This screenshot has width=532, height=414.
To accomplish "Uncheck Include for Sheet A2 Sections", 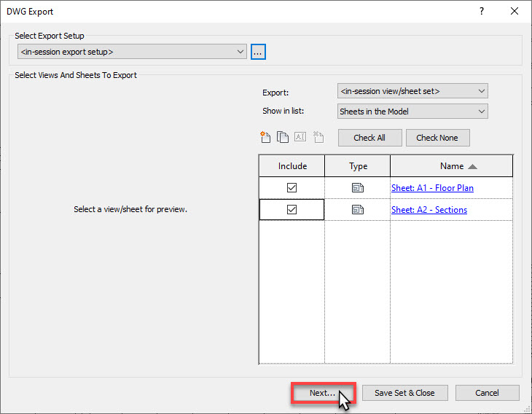I will [x=292, y=210].
